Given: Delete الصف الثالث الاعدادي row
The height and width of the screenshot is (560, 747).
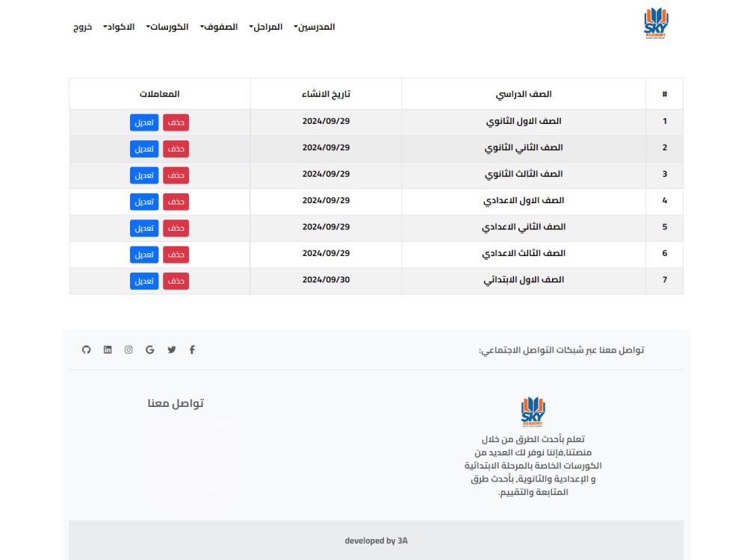Looking at the screenshot, I should (x=176, y=255).
